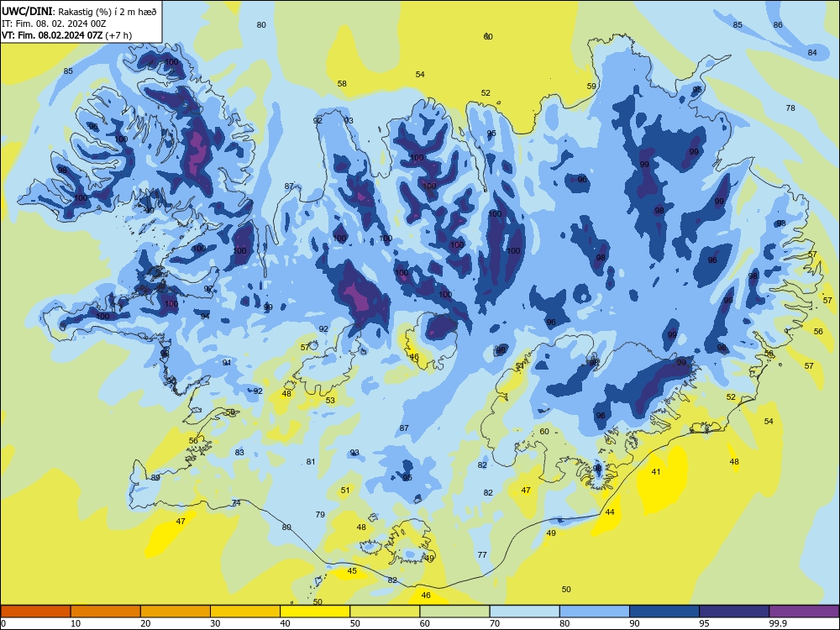Screen dimensions: 840x630
Task: Click the '53' humidity value on the map
Action: coord(330,400)
